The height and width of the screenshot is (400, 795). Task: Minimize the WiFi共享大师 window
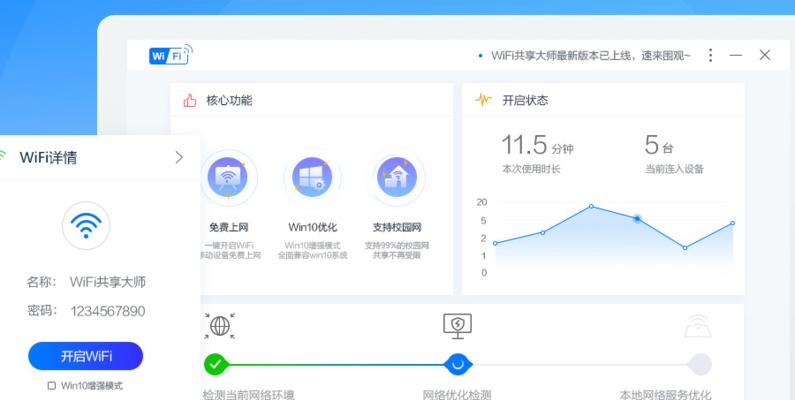coord(736,55)
